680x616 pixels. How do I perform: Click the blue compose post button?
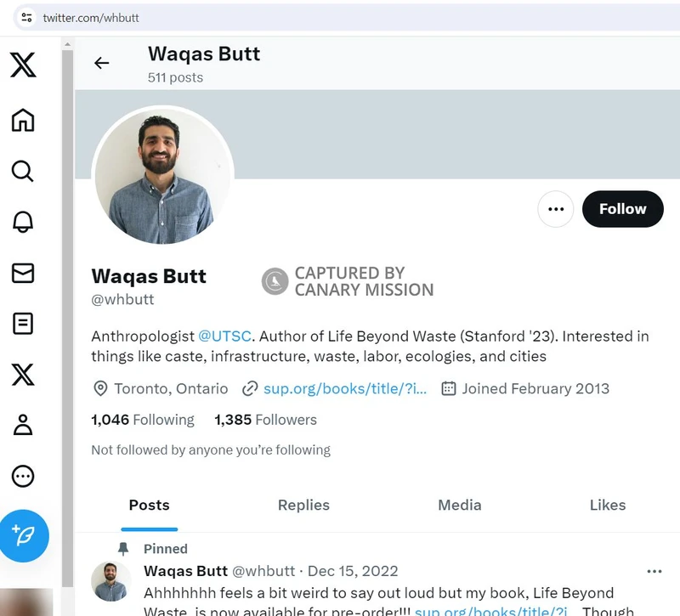(x=25, y=537)
